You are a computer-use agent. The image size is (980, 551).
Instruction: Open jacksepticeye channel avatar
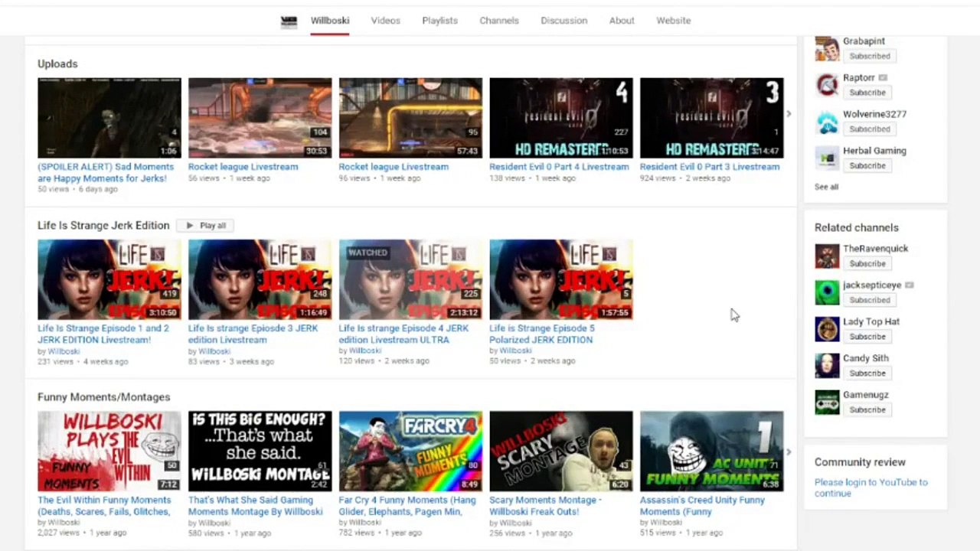(x=827, y=293)
